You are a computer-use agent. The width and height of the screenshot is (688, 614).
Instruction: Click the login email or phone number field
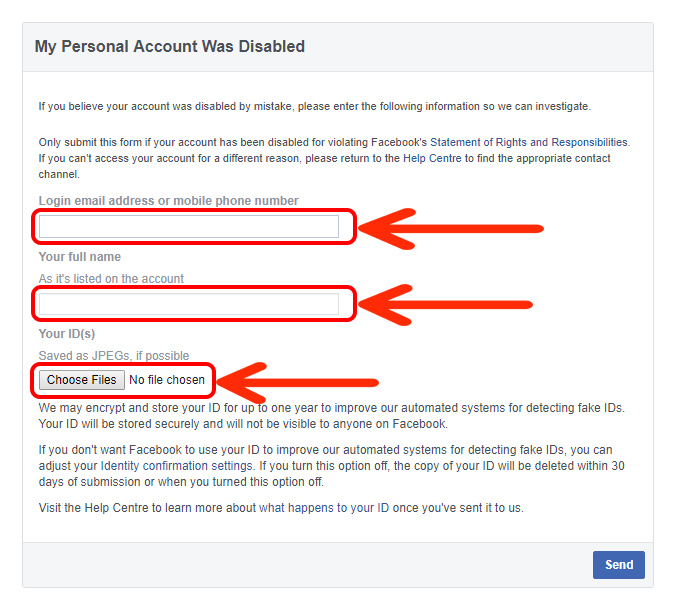pyautogui.click(x=189, y=227)
